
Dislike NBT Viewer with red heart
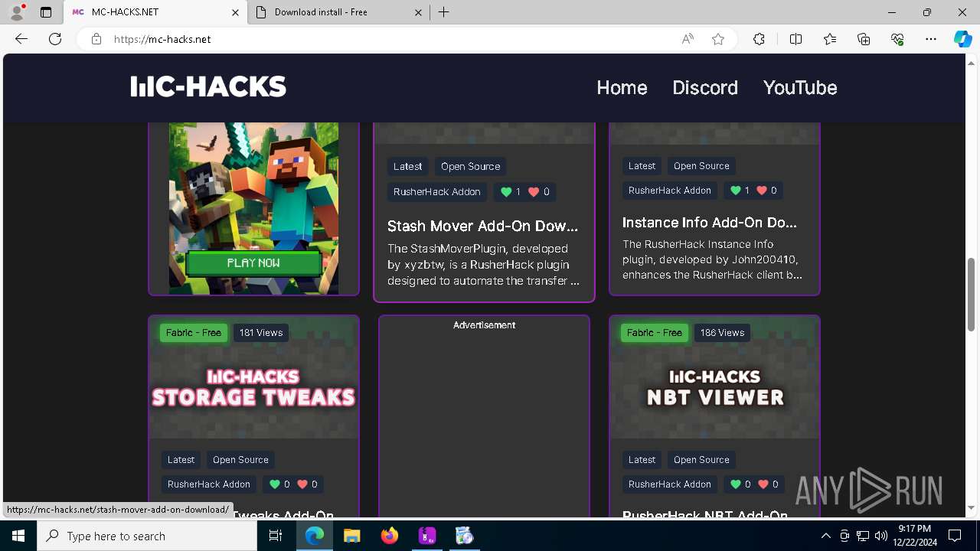[x=763, y=484]
